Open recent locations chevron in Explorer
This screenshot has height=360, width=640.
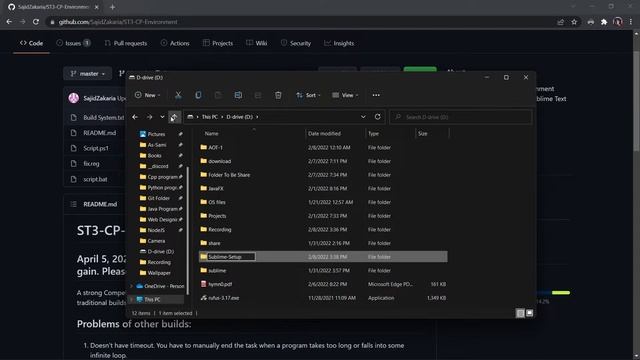tap(162, 117)
